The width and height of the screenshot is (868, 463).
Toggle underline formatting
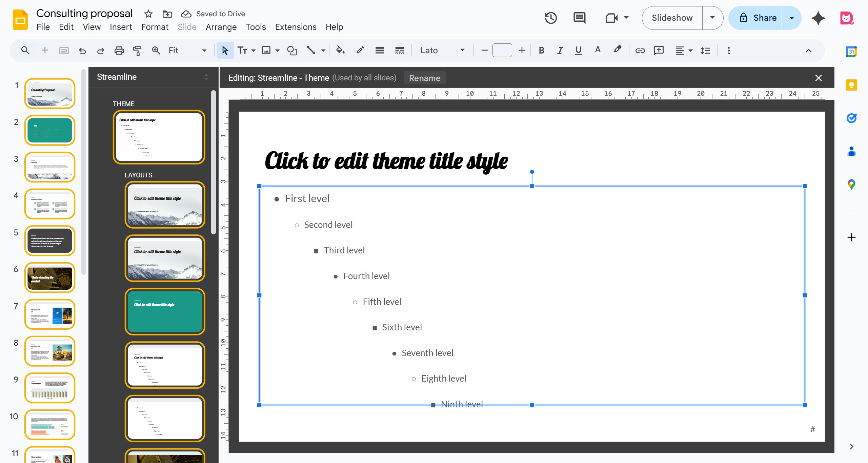pos(579,51)
